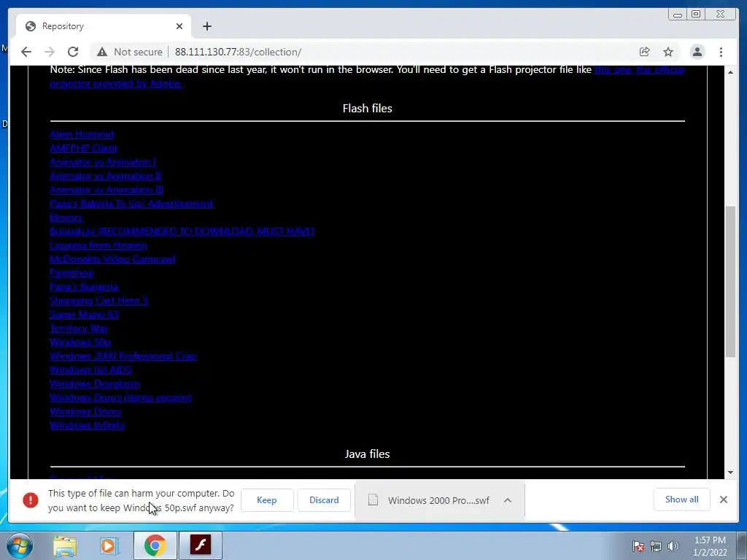Open the Bloxorz link
Viewport: 747px width, 560px height.
click(66, 217)
